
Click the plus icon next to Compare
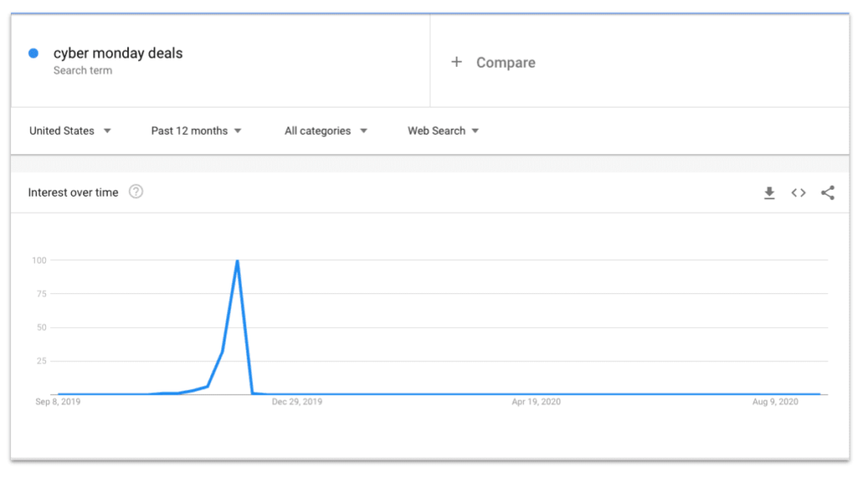tap(457, 62)
